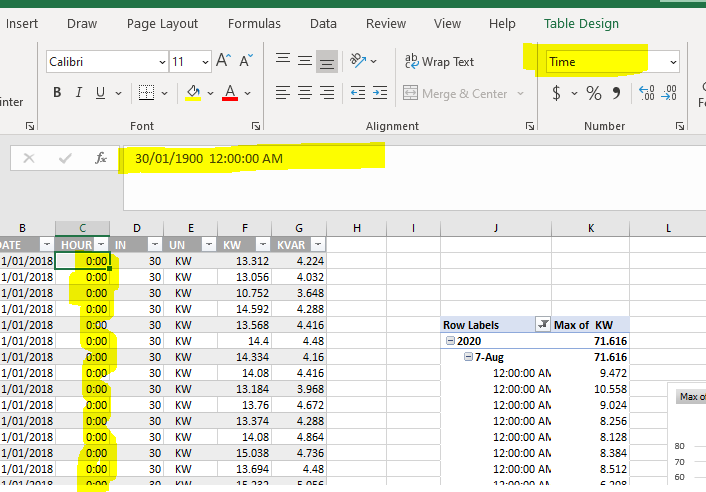Select column H header

click(x=357, y=228)
